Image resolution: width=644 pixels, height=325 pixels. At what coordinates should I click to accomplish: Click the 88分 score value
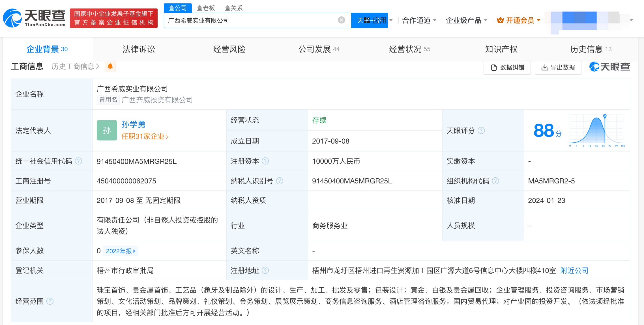pos(548,131)
